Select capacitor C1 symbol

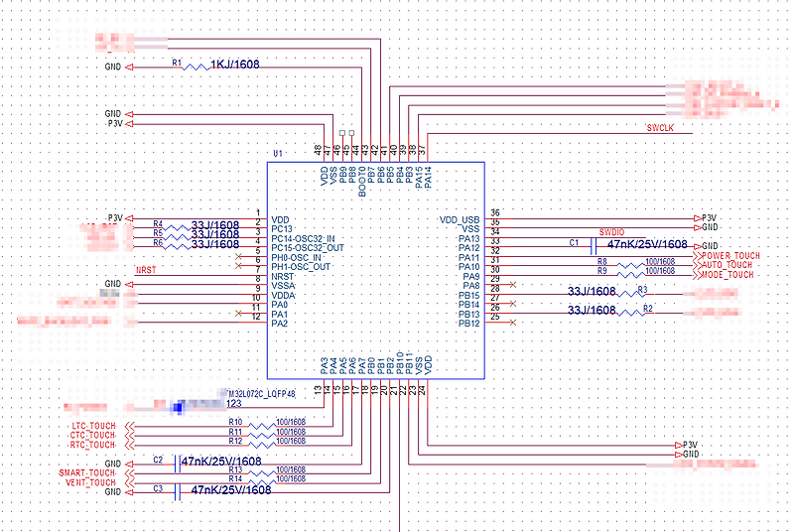coord(594,247)
